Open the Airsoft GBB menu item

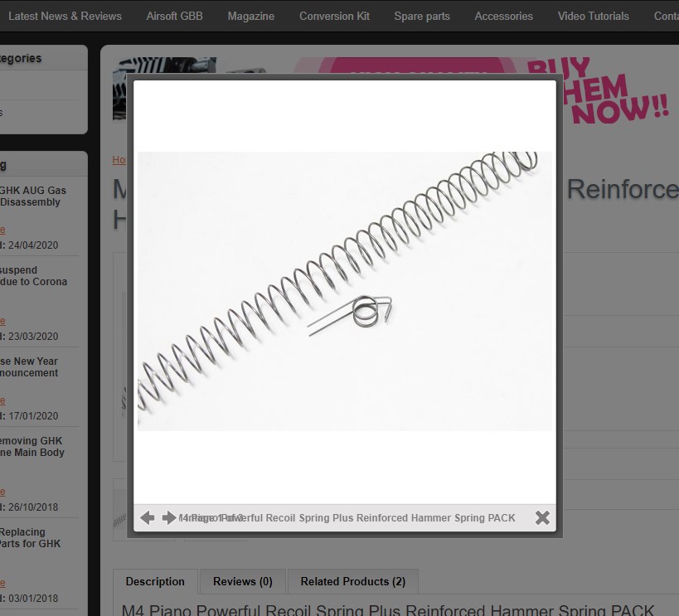174,16
